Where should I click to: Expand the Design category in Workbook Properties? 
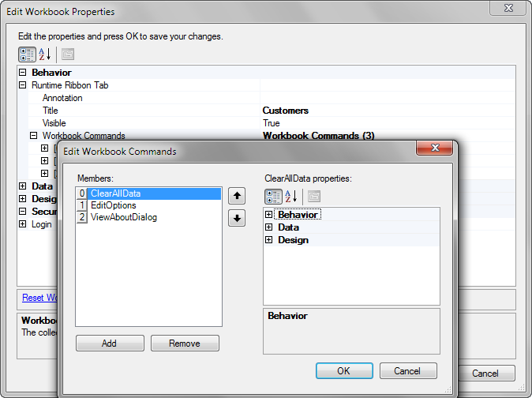tap(22, 198)
